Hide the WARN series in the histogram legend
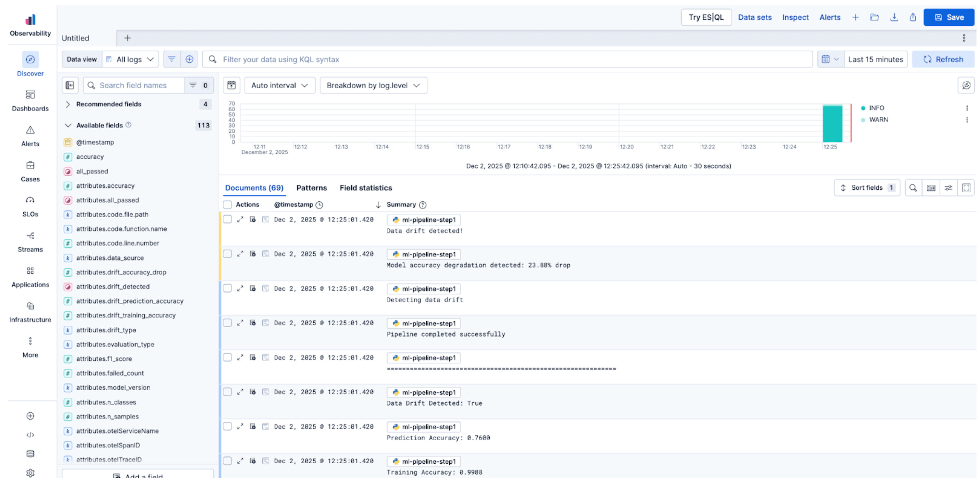This screenshot has width=980, height=484. tap(879, 119)
